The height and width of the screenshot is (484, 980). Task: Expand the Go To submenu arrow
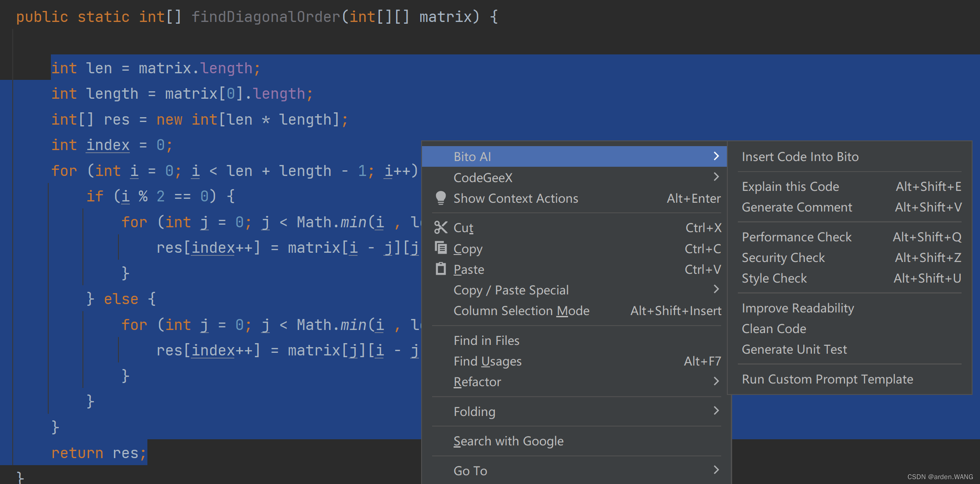pos(716,470)
